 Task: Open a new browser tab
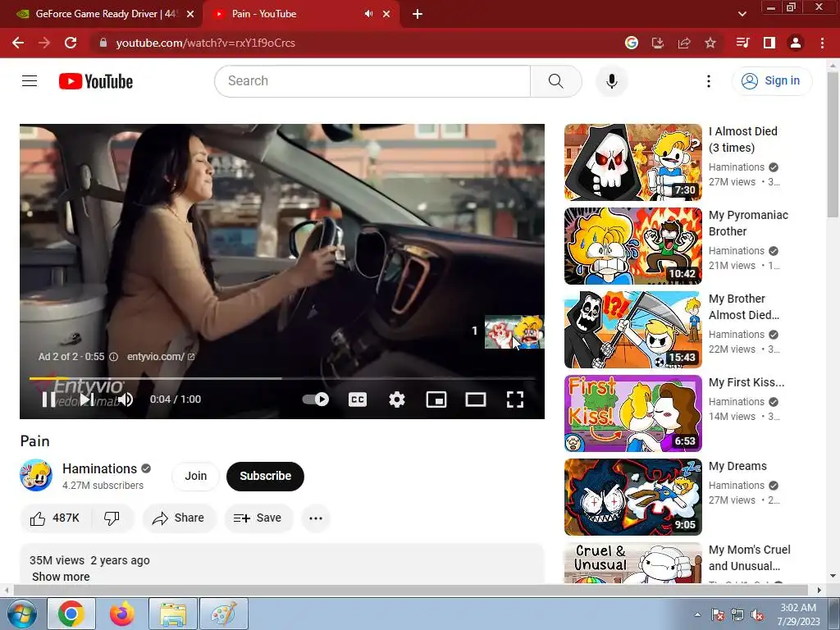point(418,15)
